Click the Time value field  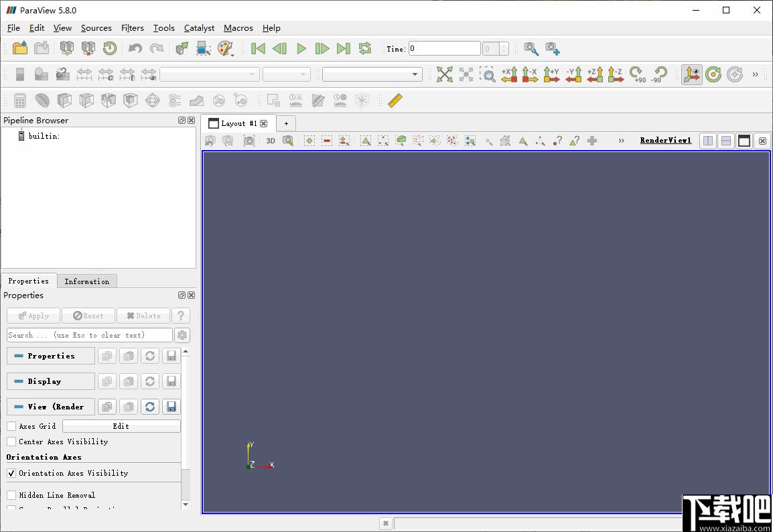point(444,48)
